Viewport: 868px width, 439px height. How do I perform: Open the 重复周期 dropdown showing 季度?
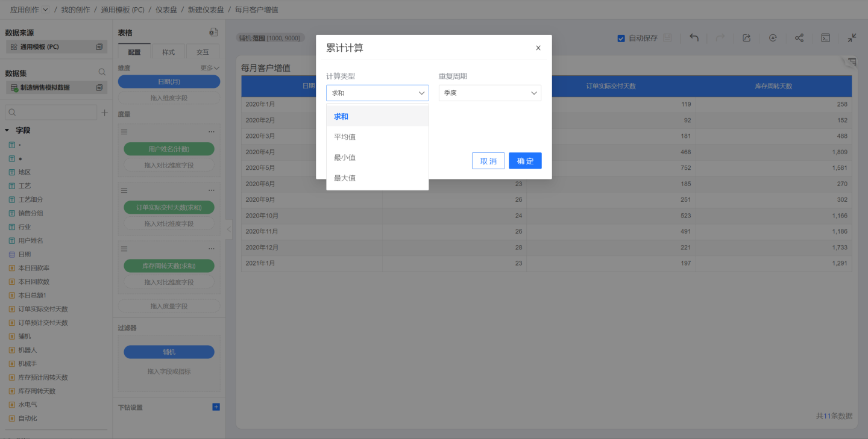pos(489,93)
